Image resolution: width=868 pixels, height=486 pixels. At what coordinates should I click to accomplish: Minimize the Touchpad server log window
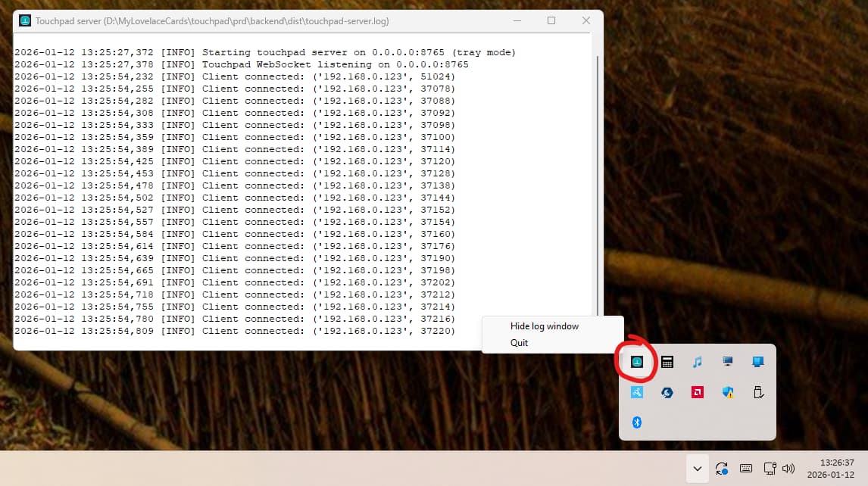pyautogui.click(x=517, y=21)
